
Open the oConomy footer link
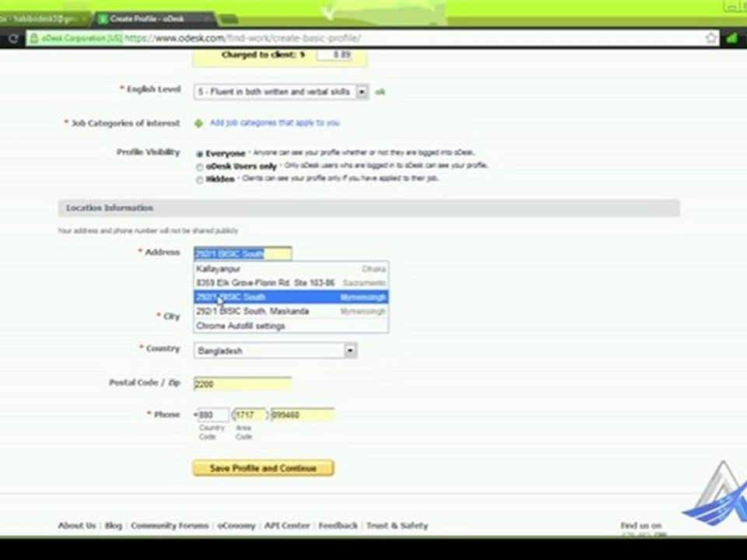tap(237, 526)
